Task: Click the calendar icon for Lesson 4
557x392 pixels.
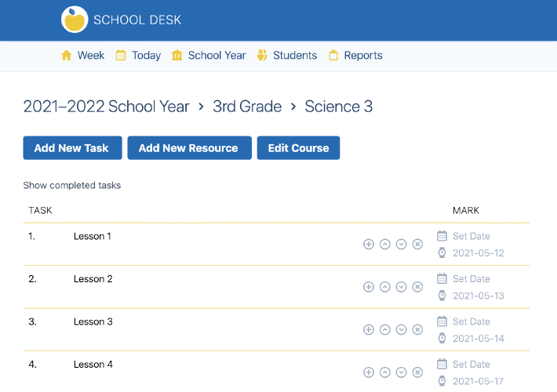Action: tap(442, 364)
